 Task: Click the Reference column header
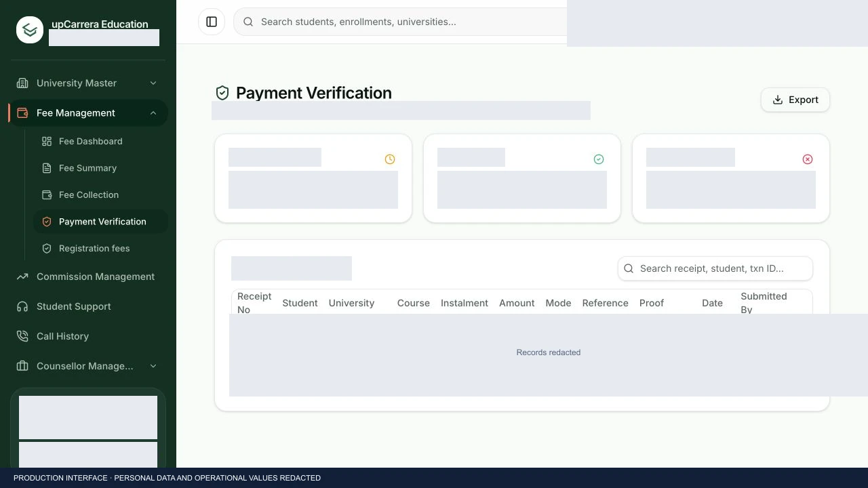pos(605,303)
